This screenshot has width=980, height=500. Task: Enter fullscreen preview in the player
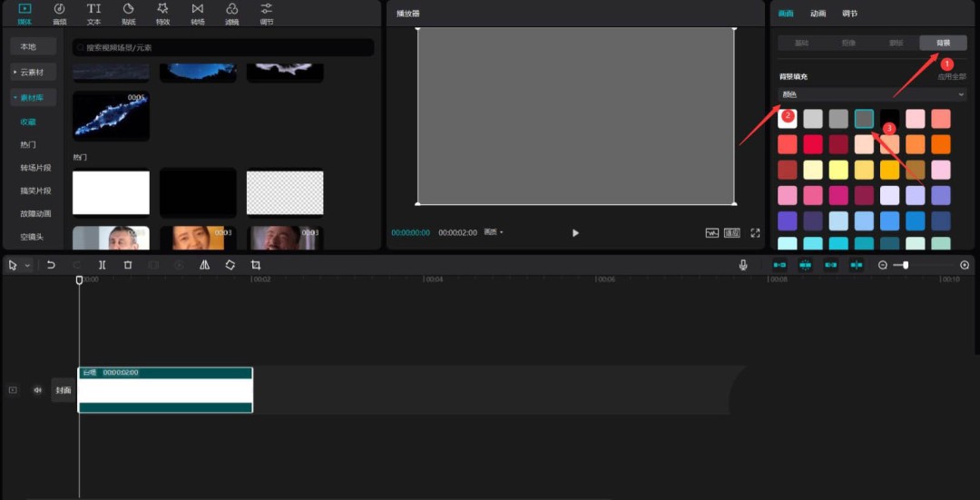755,233
